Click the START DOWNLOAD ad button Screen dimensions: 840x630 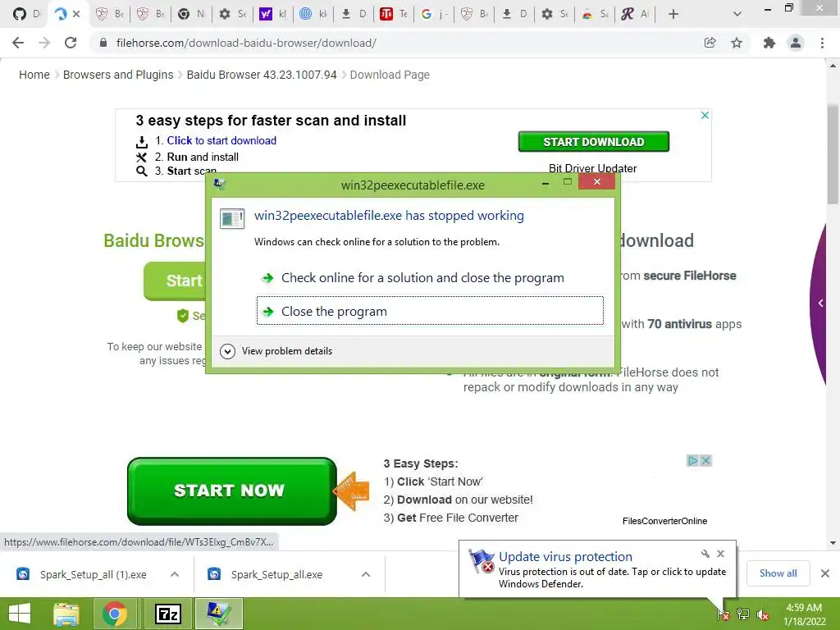(x=594, y=141)
